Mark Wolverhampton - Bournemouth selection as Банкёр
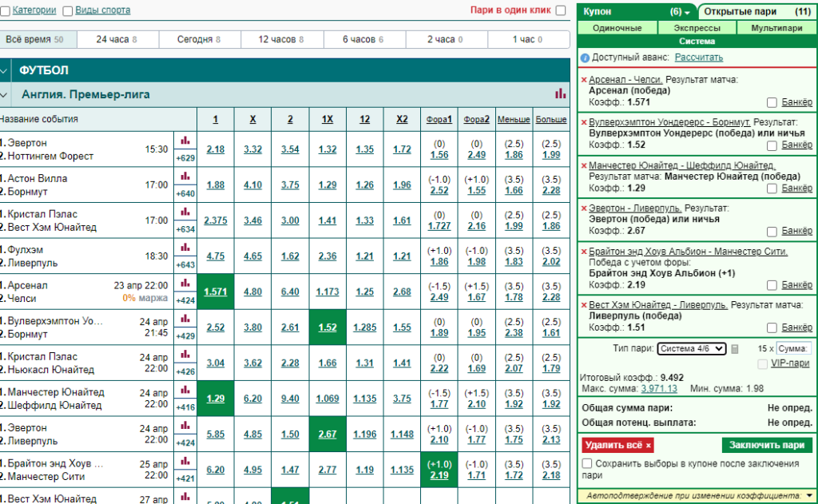This screenshot has height=504, width=818. click(x=772, y=145)
